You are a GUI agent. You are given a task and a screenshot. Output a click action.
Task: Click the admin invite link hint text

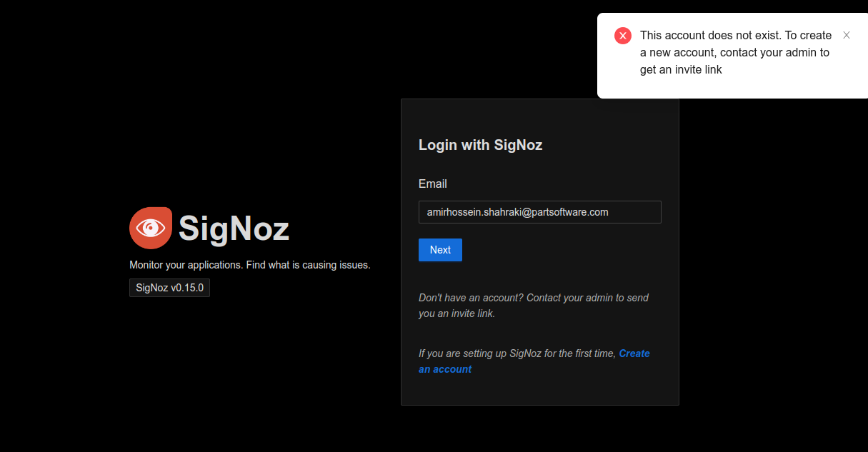coord(534,305)
